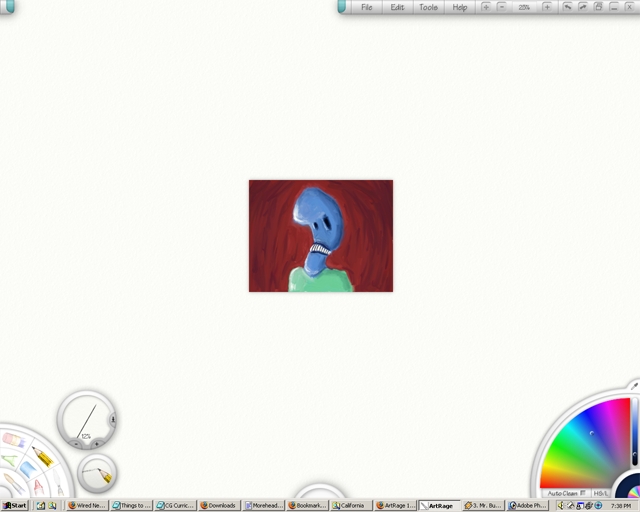Viewport: 640px width, 512px height.
Task: Select the blue paint roller tool
Action: [x=28, y=469]
